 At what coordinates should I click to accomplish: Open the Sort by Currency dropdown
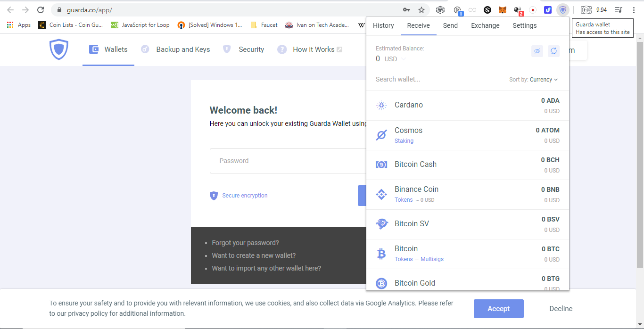[x=544, y=80]
